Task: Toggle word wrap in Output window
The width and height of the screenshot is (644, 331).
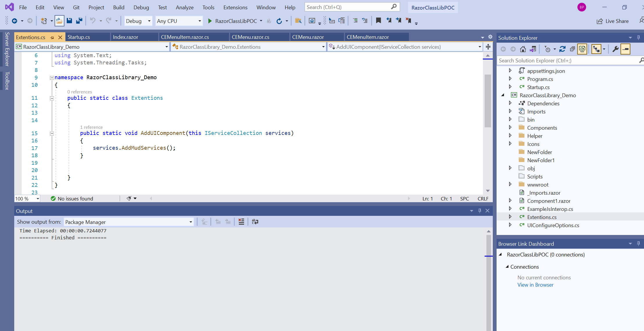Action: [x=255, y=222]
